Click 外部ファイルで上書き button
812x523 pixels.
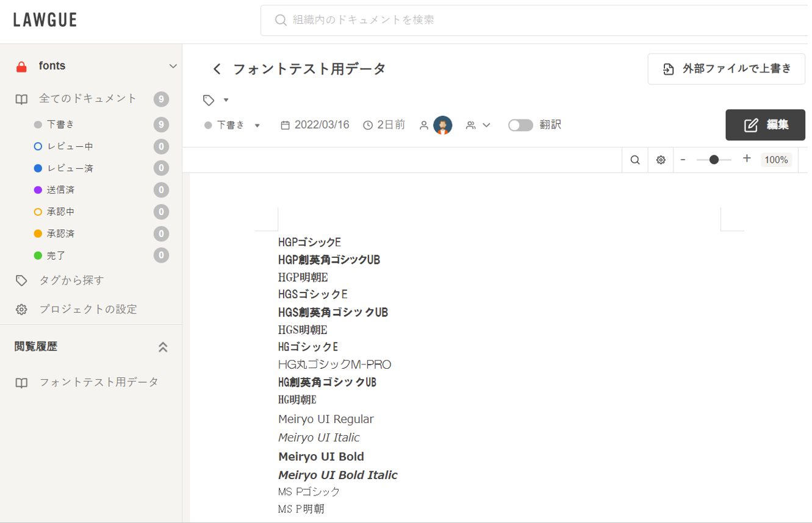pyautogui.click(x=726, y=69)
